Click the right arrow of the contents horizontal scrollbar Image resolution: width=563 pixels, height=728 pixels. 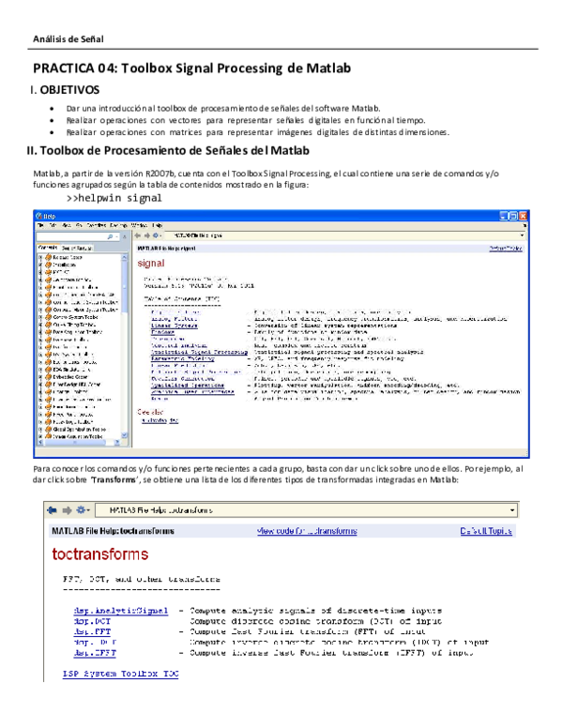[117, 443]
